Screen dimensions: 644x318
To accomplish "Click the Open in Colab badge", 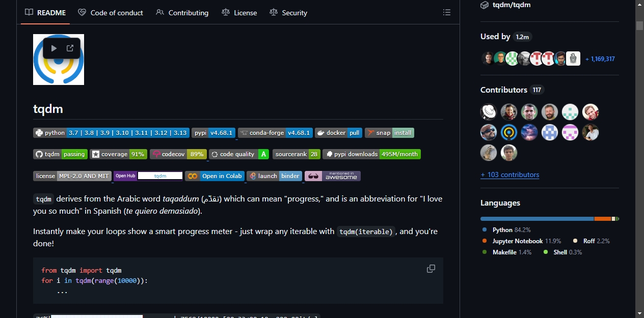I will coord(214,176).
